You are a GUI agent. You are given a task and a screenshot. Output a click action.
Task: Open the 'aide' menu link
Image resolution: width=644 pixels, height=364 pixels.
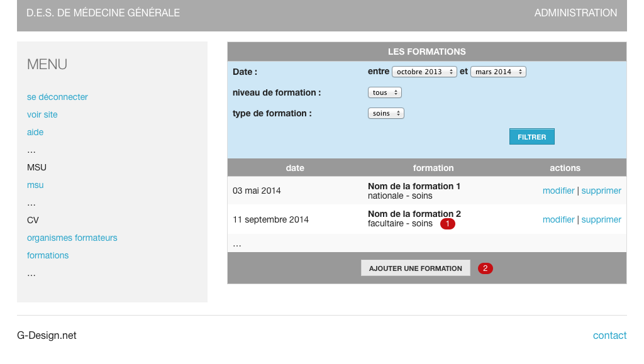point(35,132)
